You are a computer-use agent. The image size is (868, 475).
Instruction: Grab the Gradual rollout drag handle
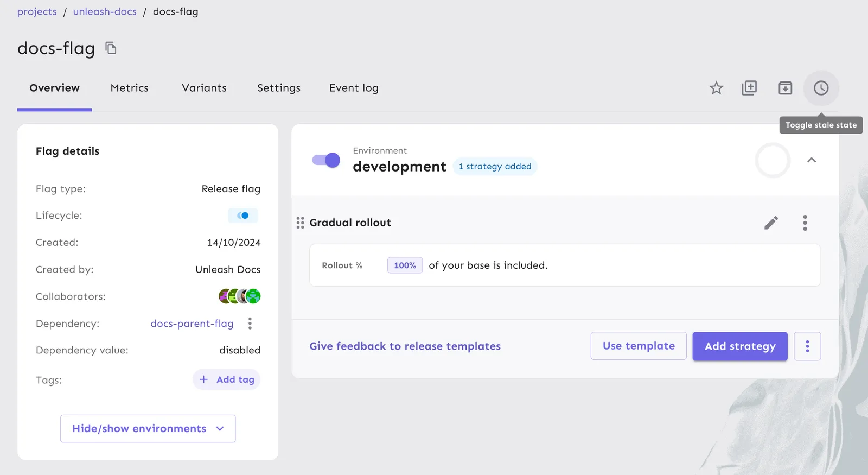300,223
